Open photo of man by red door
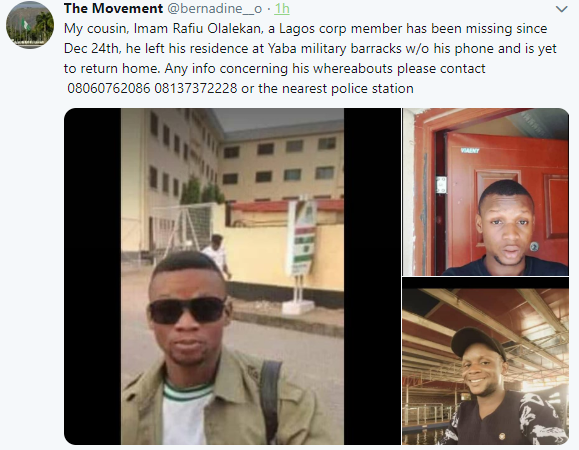The image size is (579, 450). (486, 192)
